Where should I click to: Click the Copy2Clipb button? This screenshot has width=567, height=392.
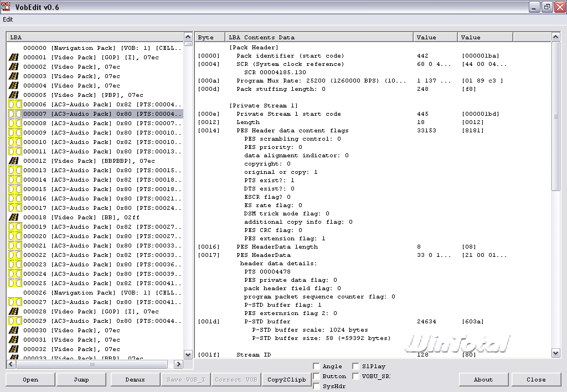pyautogui.click(x=286, y=380)
